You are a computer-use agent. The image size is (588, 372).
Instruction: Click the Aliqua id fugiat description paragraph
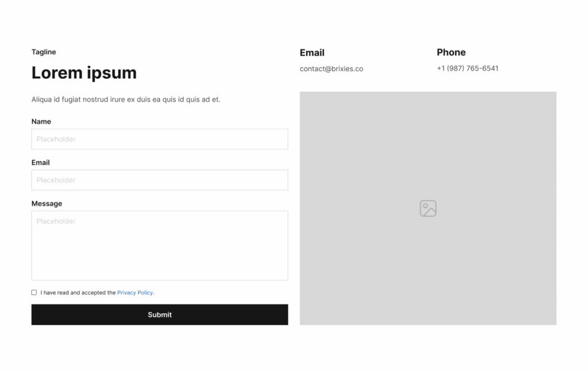click(126, 99)
